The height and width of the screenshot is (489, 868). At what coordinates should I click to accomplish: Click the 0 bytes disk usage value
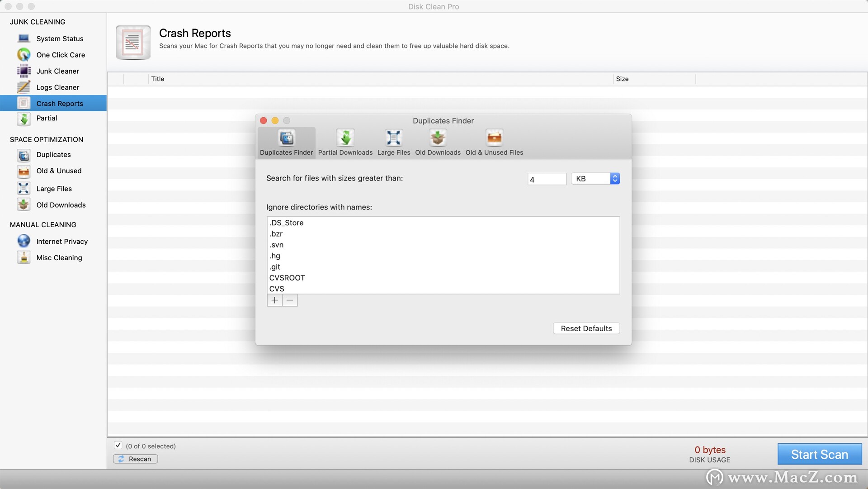[710, 450]
